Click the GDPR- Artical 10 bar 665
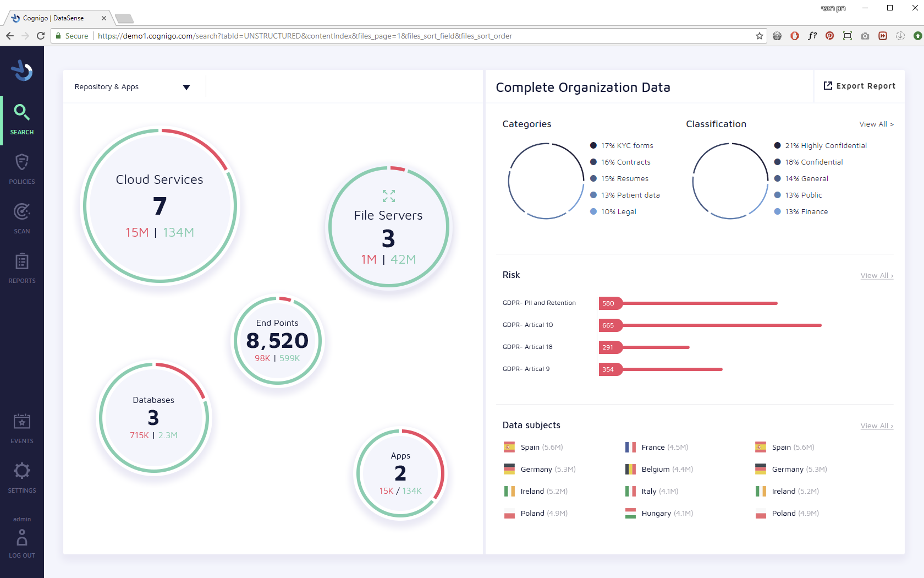Viewport: 924px width, 578px height. tap(710, 325)
